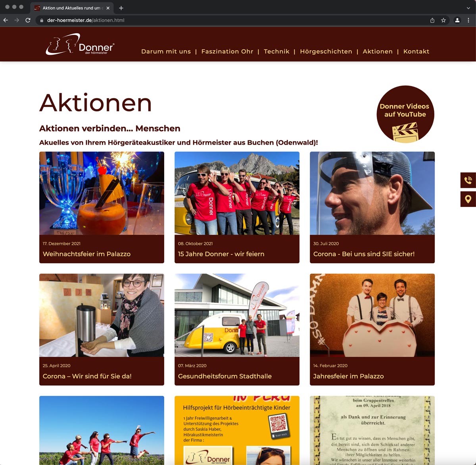Click the share page icon in address bar
The width and height of the screenshot is (476, 465).
[x=432, y=20]
